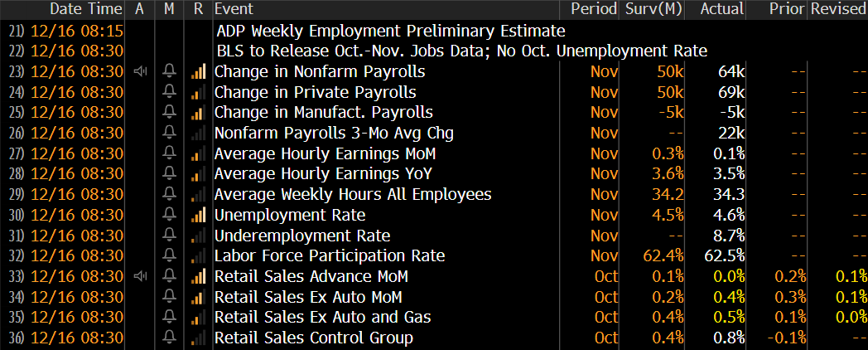The image size is (868, 350).
Task: Click the relevance bars icon for Change in Nonfarm Payrolls
Action: 198,71
